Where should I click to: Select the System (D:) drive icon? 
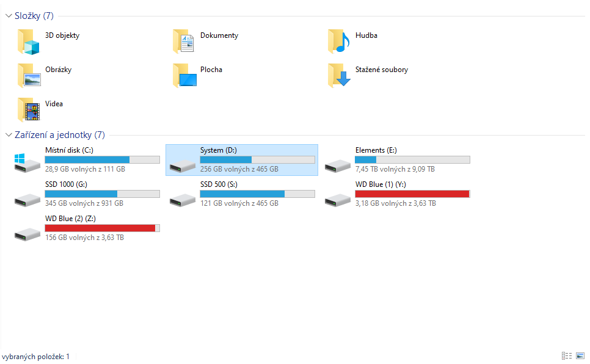[183, 166]
